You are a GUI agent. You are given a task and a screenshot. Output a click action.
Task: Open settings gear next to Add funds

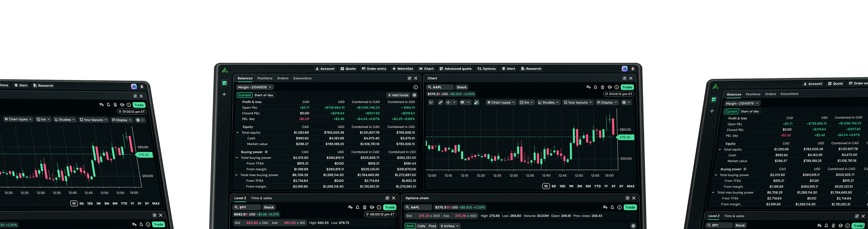[x=415, y=95]
